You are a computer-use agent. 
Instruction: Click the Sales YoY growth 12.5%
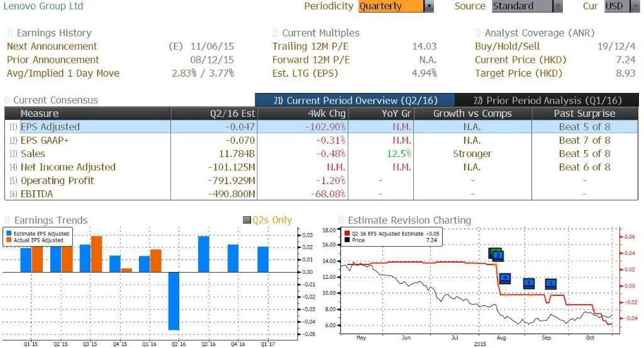click(399, 153)
